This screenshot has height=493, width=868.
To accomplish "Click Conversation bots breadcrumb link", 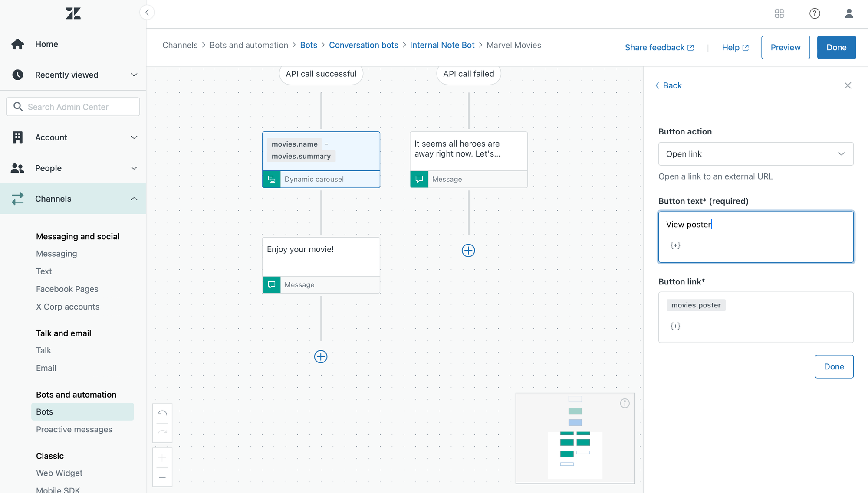I will click(x=363, y=45).
